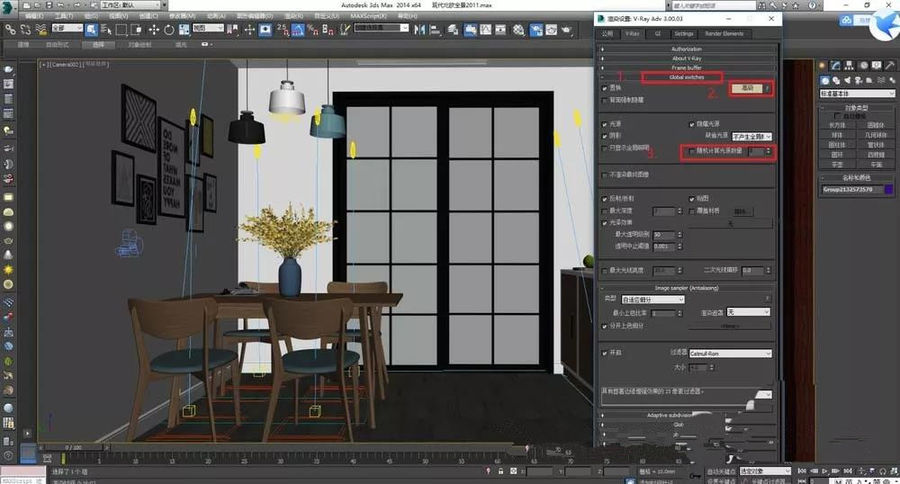Expand the Authorization rollout
Screen dimensions: 900x484
click(x=687, y=49)
